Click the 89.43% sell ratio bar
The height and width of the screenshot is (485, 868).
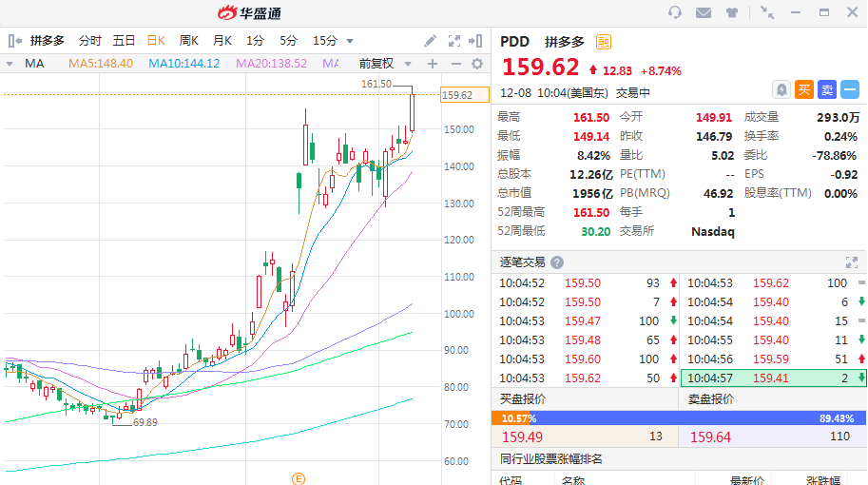click(x=699, y=418)
